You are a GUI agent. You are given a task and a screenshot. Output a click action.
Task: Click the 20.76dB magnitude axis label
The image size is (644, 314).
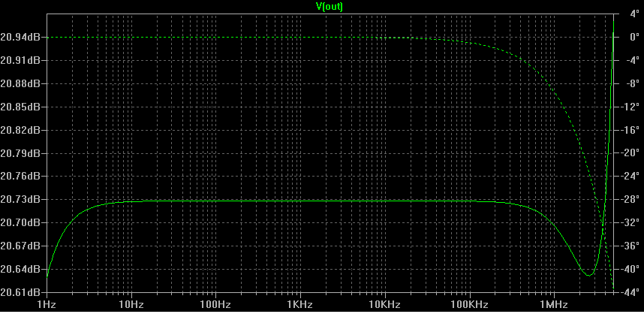click(x=20, y=177)
